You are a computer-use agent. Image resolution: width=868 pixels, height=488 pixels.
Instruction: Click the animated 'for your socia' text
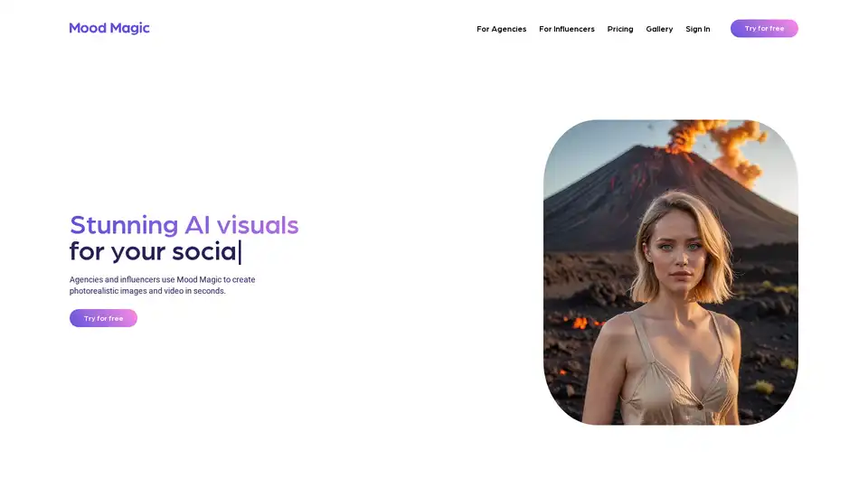pyautogui.click(x=155, y=251)
